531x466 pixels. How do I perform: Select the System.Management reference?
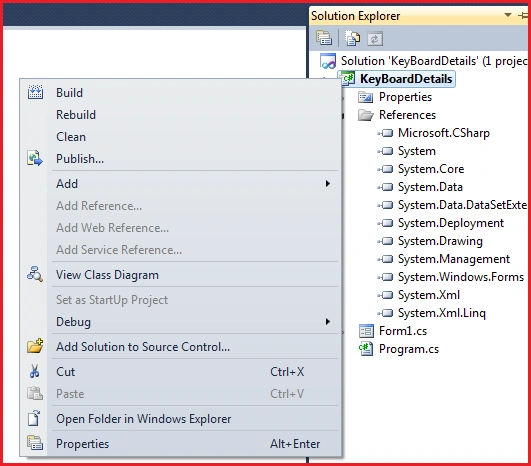pos(453,259)
